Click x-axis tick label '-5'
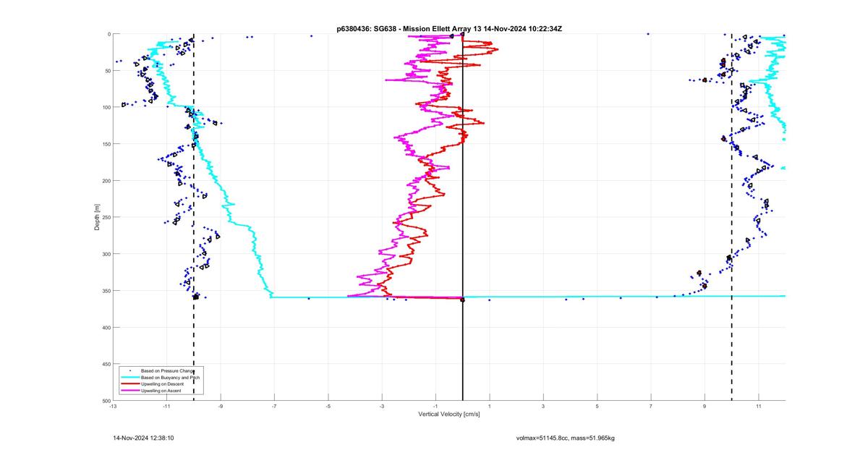This screenshot has width=868, height=450. (x=328, y=407)
